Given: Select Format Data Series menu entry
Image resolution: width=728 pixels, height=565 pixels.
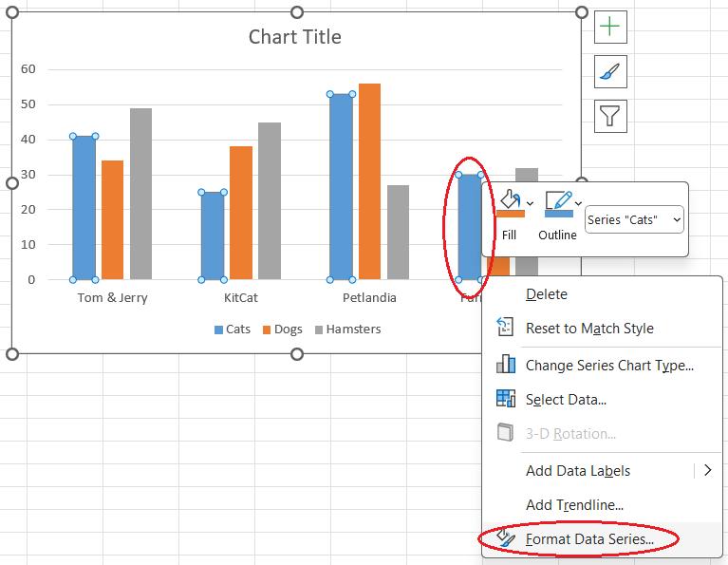Looking at the screenshot, I should [x=588, y=538].
